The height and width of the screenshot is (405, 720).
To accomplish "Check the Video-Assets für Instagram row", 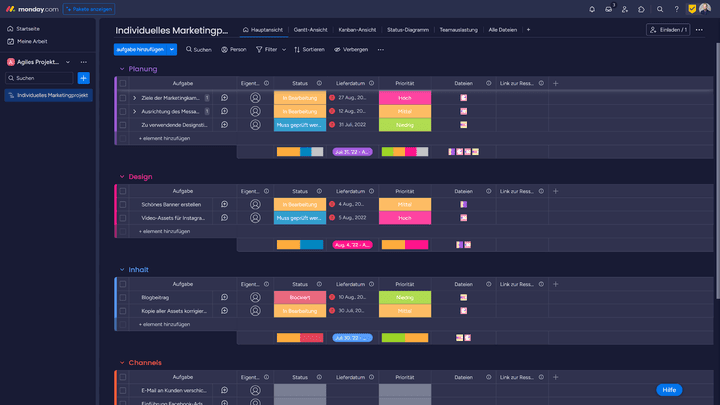I will tap(123, 217).
